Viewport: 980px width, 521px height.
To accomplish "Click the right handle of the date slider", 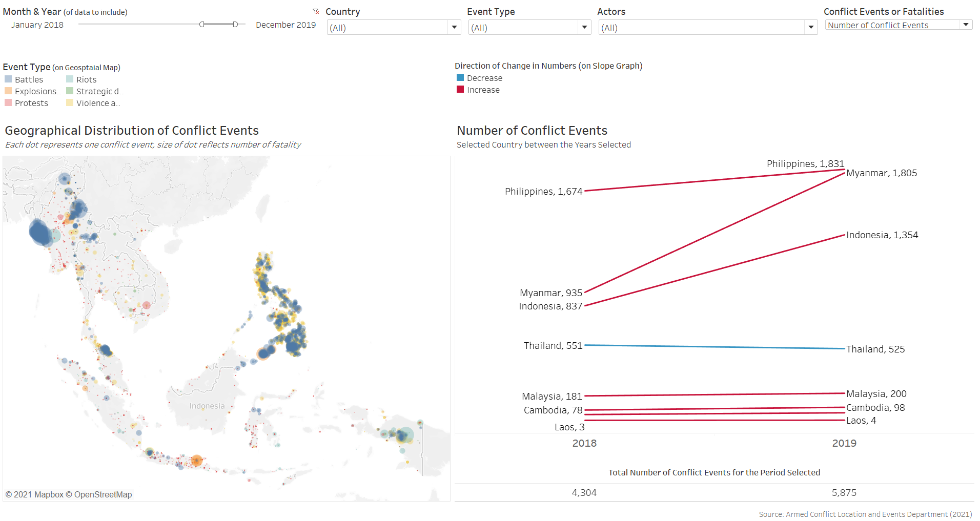I will (x=235, y=25).
